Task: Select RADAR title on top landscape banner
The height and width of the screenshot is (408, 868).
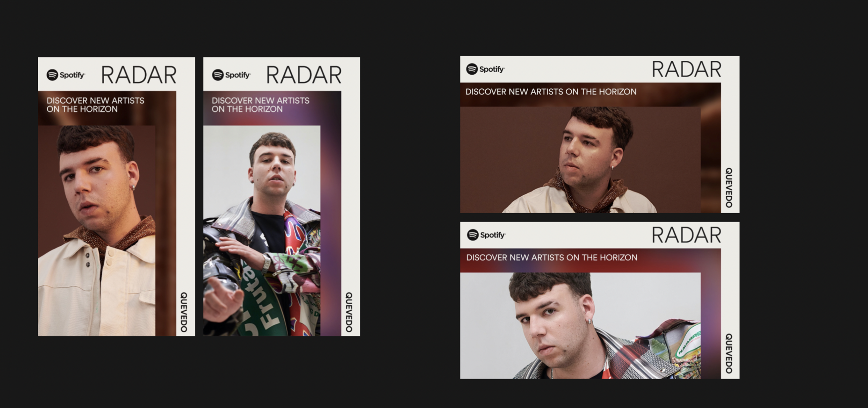Action: tap(686, 69)
